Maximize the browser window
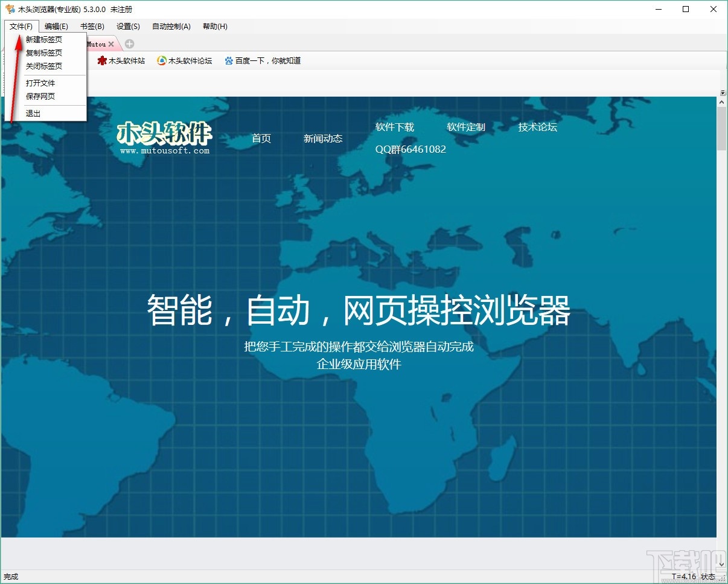728x584 pixels. 686,9
